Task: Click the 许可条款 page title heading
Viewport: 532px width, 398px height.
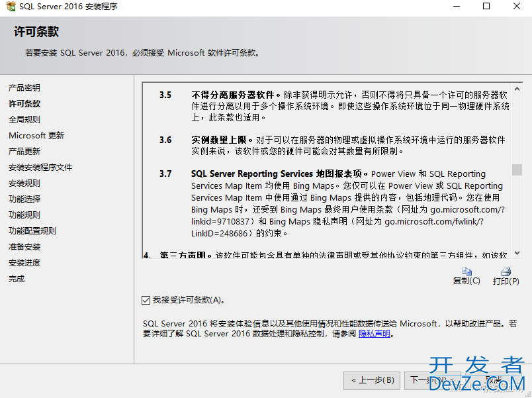Action: [36, 32]
